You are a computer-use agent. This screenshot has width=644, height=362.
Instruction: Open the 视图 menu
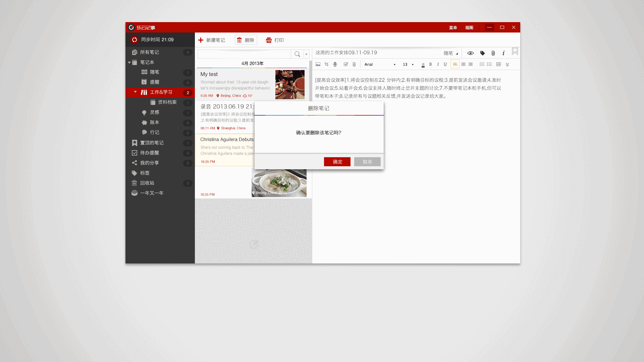[469, 28]
